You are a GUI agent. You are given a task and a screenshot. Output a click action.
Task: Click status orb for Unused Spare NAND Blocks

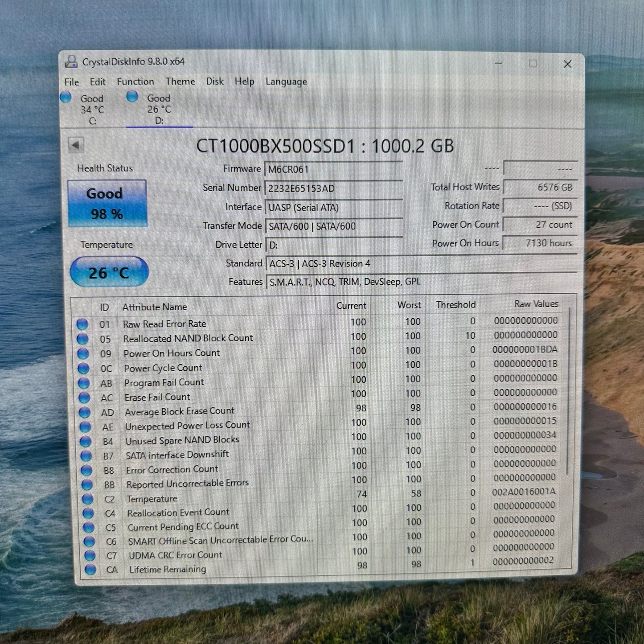pyautogui.click(x=86, y=441)
